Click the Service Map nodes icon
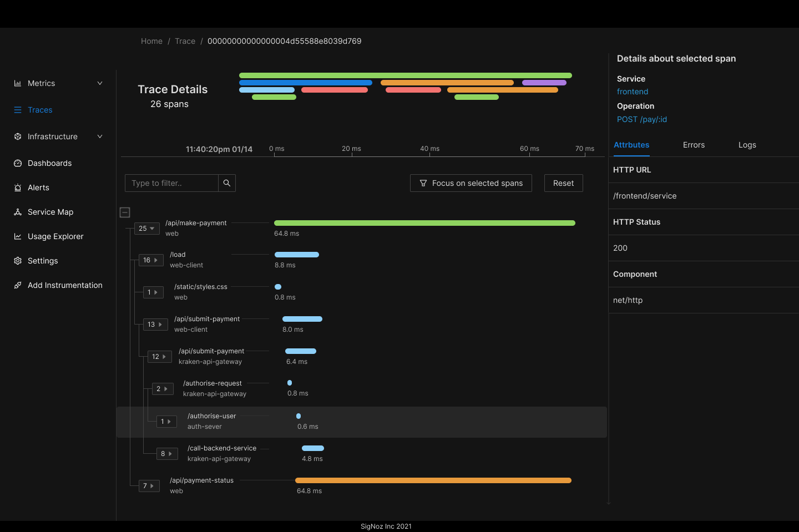The image size is (799, 532). (18, 212)
